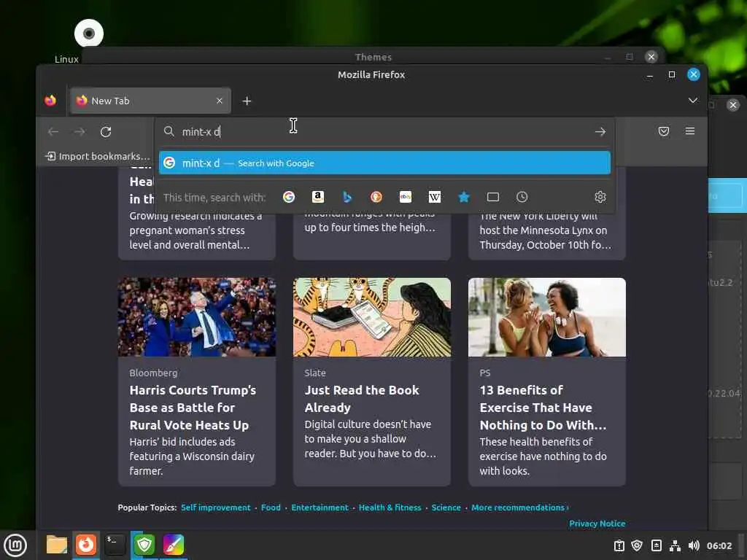
Task: Close the New Tab tab
Action: click(219, 101)
